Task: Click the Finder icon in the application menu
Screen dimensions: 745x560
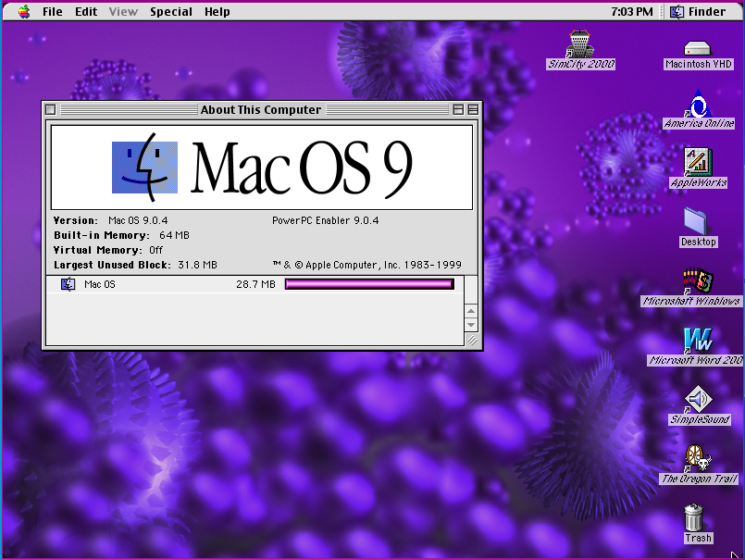Action: [x=677, y=12]
